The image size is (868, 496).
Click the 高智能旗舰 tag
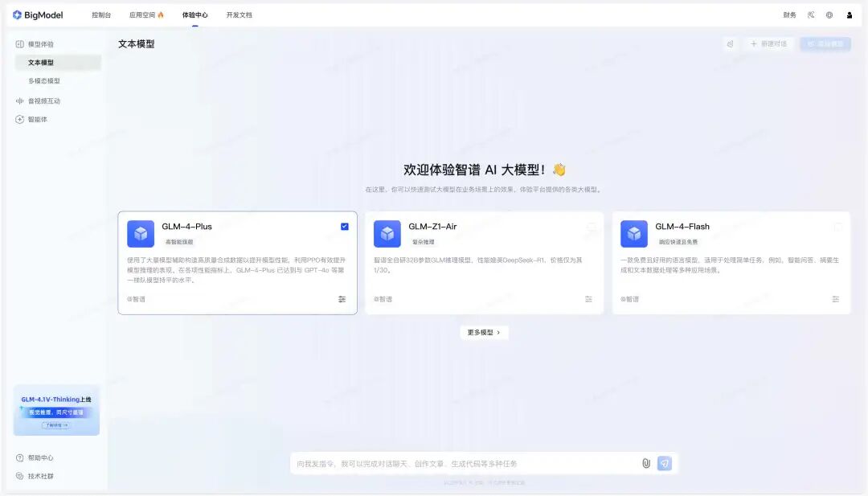(179, 242)
